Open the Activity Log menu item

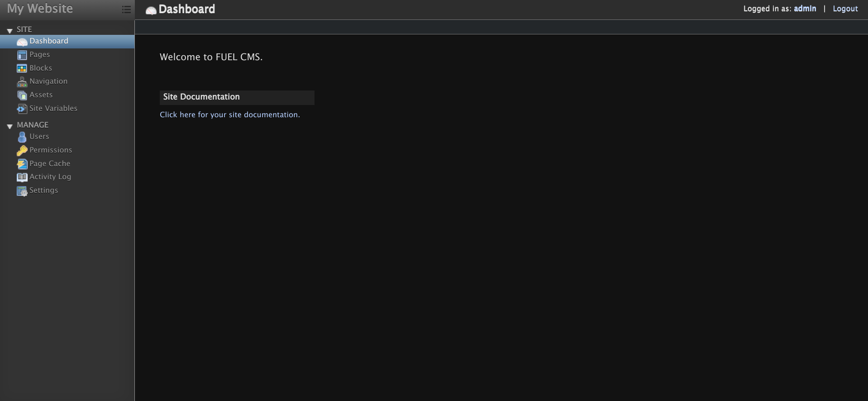(x=50, y=177)
